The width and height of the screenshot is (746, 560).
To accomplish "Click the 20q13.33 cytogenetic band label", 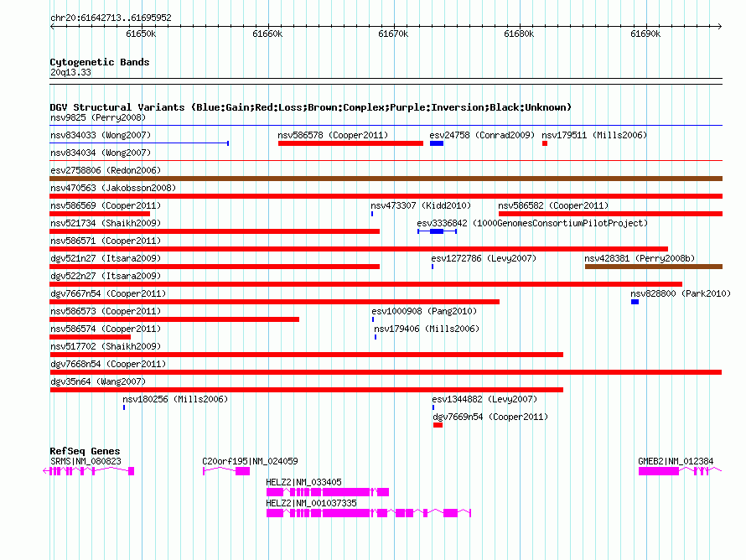I will pyautogui.click(x=70, y=72).
